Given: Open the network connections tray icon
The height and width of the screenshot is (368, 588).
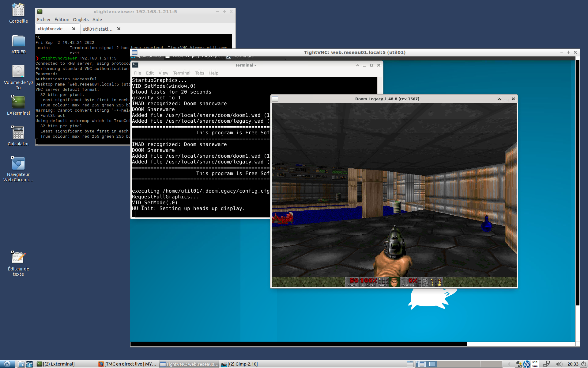Looking at the screenshot, I should coord(547,364).
